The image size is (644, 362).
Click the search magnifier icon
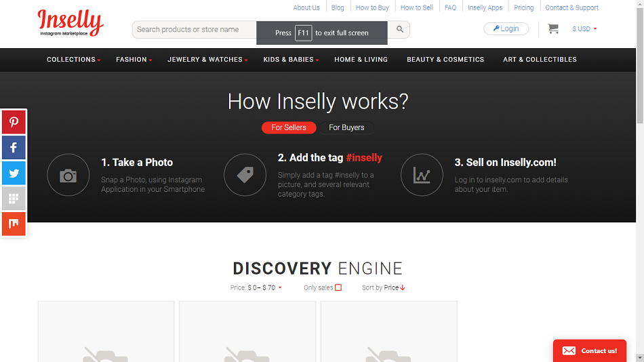coord(400,29)
